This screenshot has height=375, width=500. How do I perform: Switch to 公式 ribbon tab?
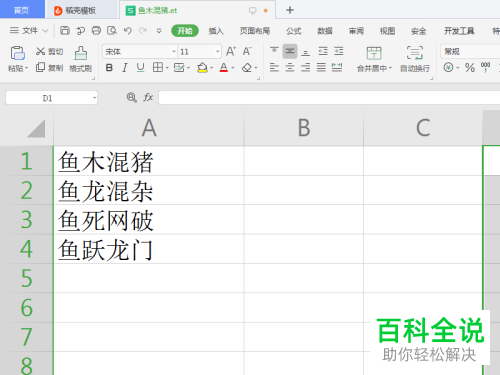tap(294, 31)
